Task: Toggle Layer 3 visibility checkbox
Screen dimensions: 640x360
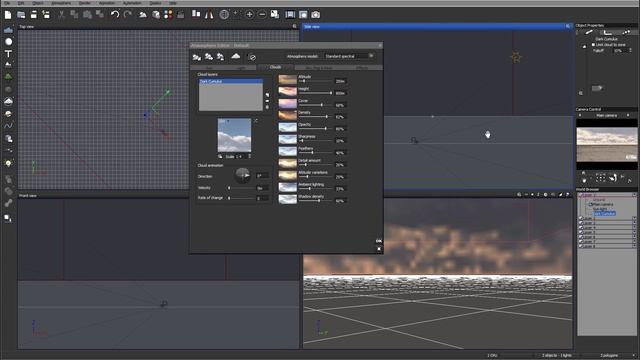Action: click(581, 223)
